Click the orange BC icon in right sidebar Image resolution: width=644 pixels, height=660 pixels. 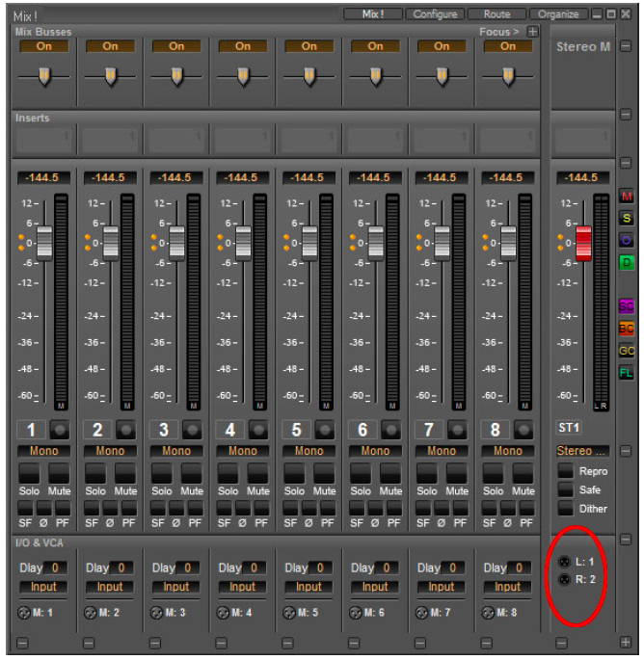coord(627,329)
